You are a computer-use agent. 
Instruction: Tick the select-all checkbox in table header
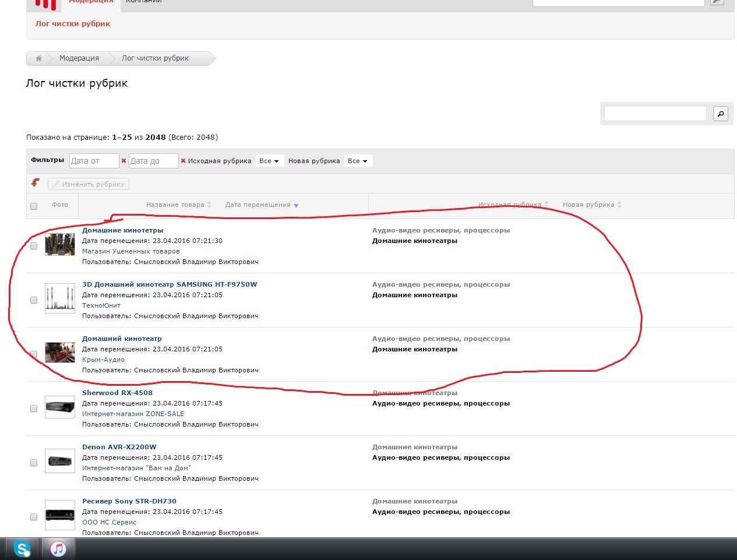coord(34,206)
